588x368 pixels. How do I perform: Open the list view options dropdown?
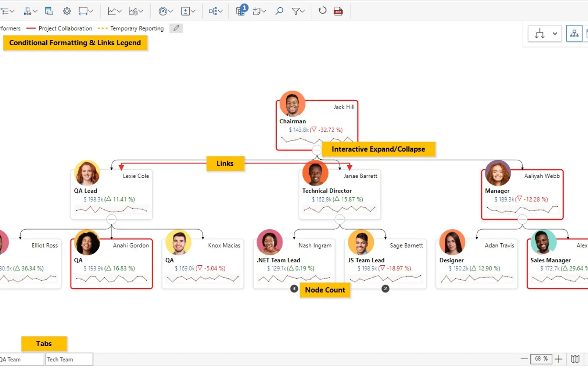coord(7,11)
